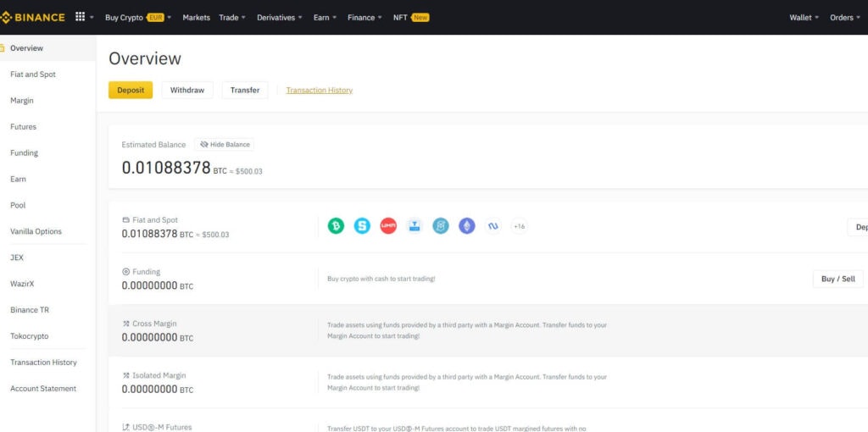Viewport: 868px width, 432px height.
Task: Open NFT in the top navigation
Action: [400, 18]
